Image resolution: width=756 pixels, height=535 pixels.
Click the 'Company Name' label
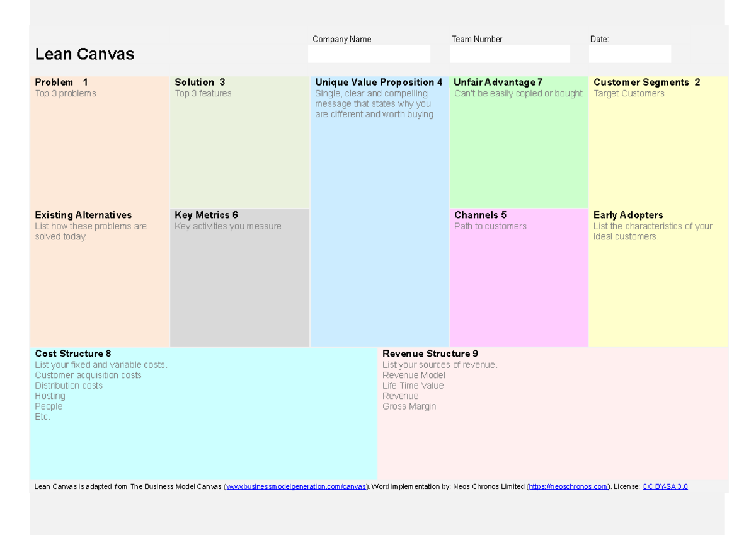tap(341, 40)
